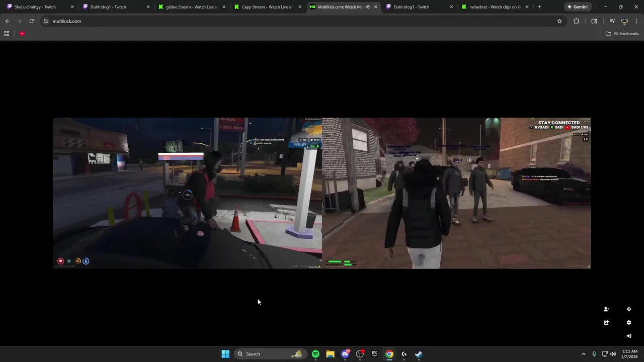This screenshot has height=362, width=644.
Task: View site information icon in address bar
Action: point(46,21)
